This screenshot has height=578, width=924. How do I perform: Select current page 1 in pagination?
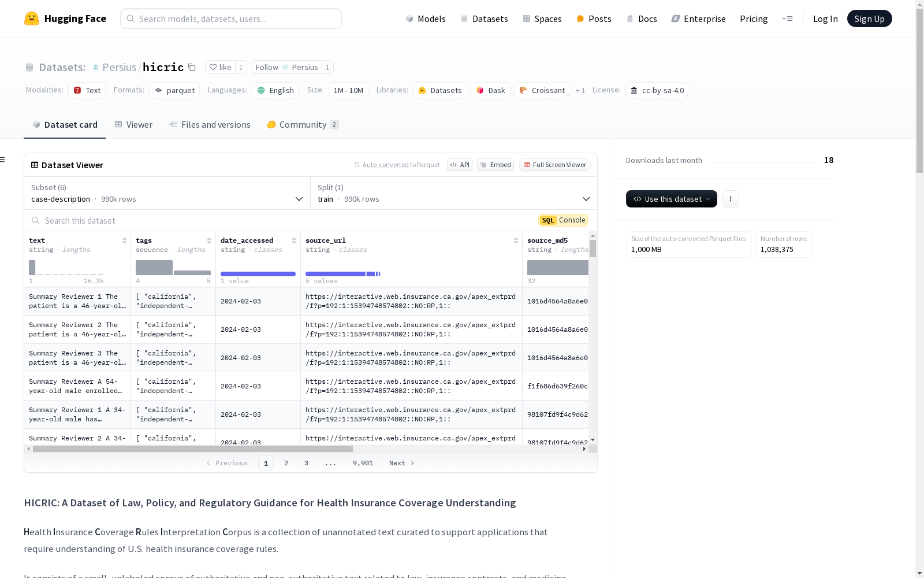click(x=266, y=463)
